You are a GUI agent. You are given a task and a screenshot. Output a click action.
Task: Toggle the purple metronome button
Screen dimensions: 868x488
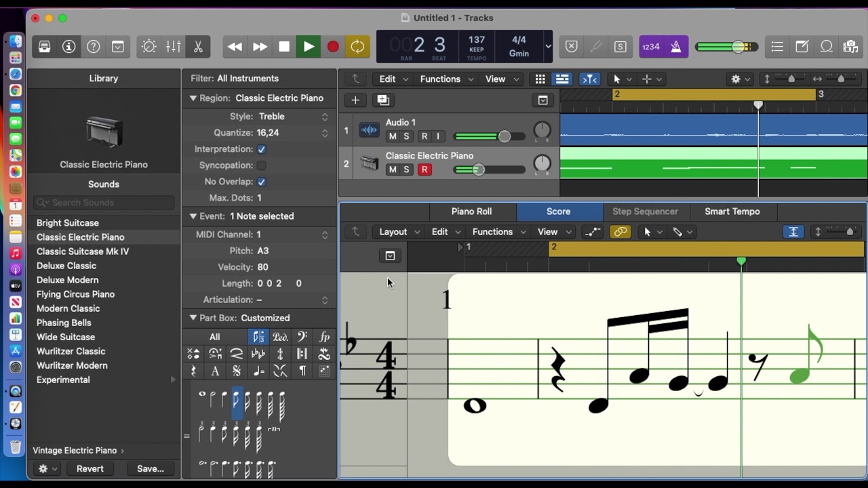(x=675, y=47)
